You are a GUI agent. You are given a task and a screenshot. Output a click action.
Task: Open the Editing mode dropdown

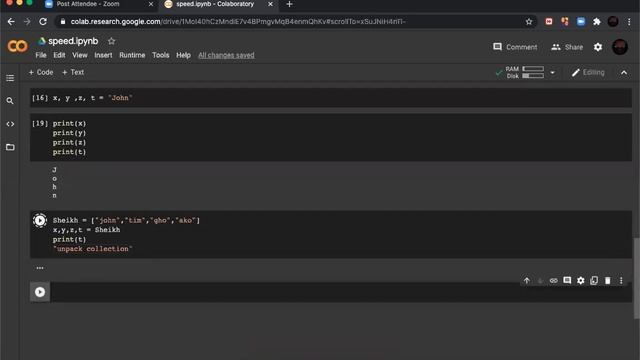[x=588, y=73]
